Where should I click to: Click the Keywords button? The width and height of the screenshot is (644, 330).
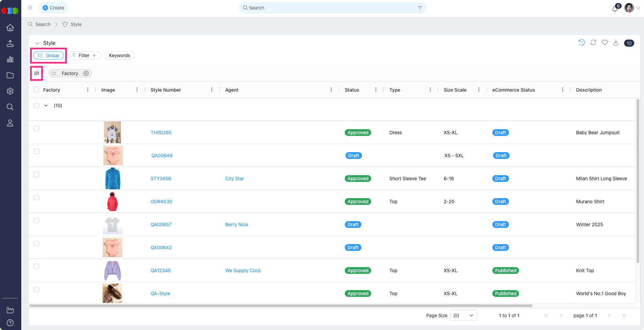click(x=120, y=55)
